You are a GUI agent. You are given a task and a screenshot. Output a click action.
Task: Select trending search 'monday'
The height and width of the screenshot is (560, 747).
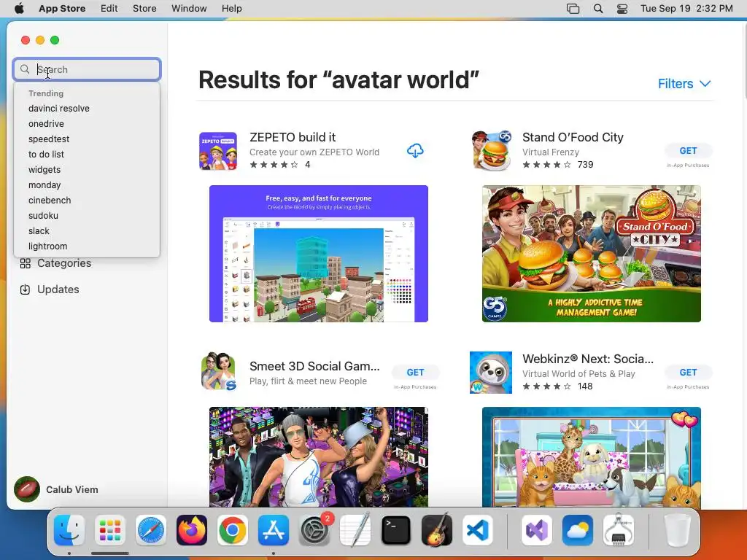point(44,184)
